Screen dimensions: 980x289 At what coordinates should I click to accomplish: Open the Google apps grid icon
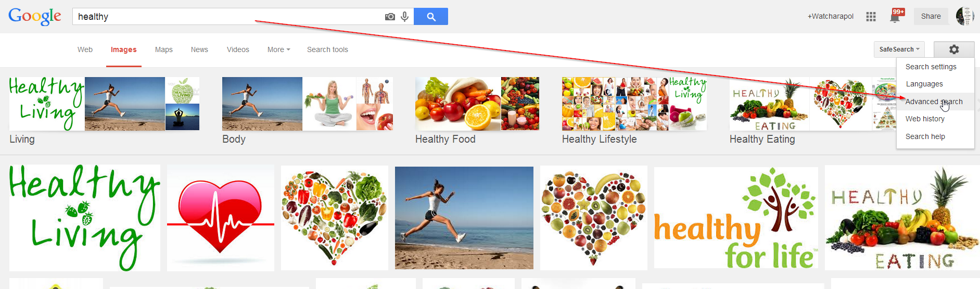pos(871,17)
